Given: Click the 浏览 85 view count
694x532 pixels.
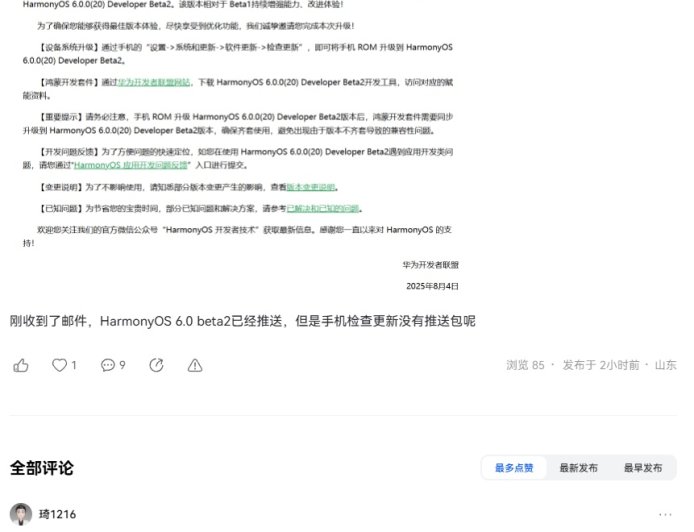Looking at the screenshot, I should 525,365.
